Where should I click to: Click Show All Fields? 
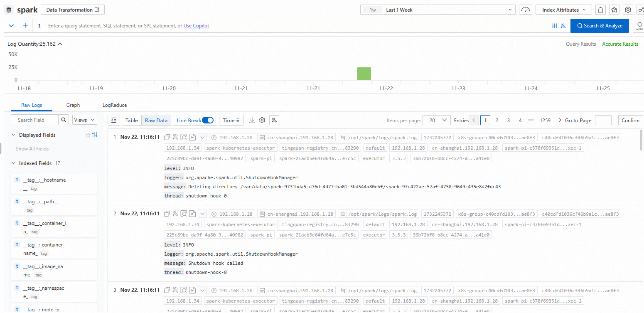[32, 148]
